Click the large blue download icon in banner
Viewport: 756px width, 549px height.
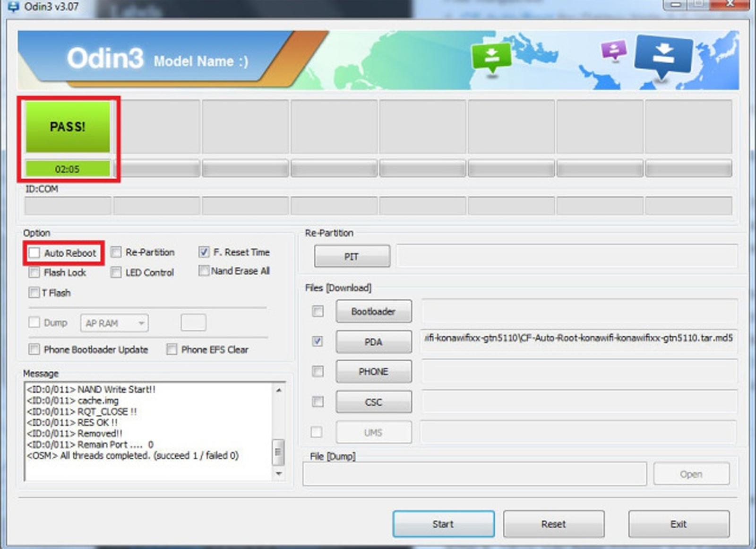click(x=664, y=56)
